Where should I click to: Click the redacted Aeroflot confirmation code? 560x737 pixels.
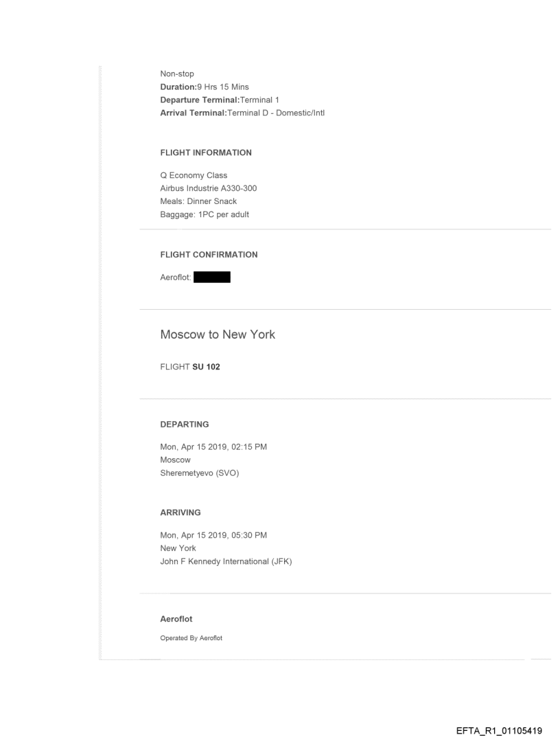point(211,277)
